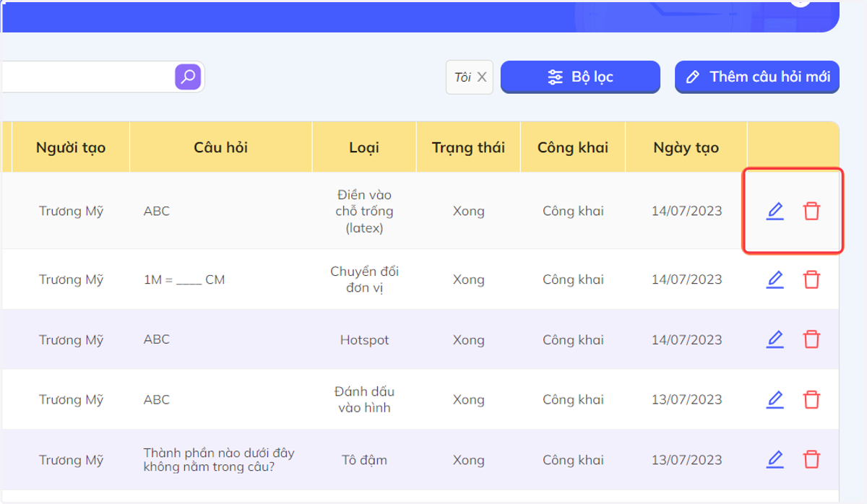Click Xong status in the Hotspot row
867x504 pixels.
click(468, 339)
